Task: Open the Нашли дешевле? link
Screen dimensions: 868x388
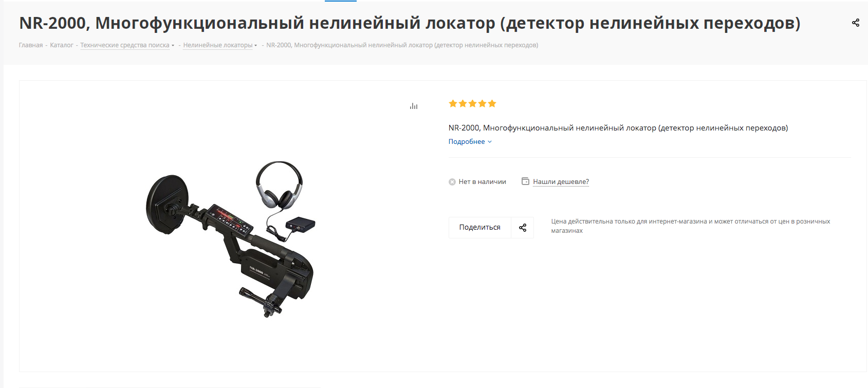Action: pyautogui.click(x=561, y=181)
